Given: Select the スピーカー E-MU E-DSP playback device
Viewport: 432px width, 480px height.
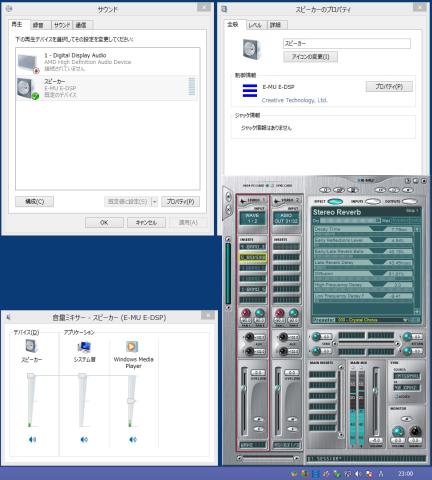Looking at the screenshot, I should [108, 88].
